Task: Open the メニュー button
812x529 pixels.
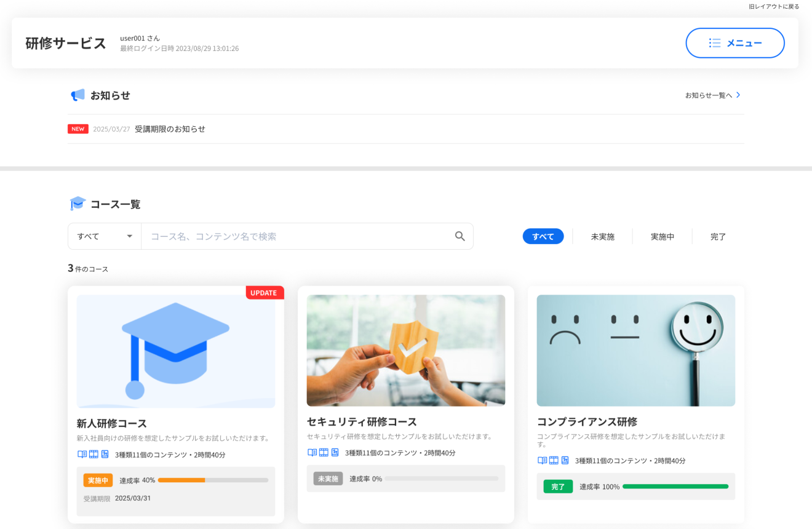Action: tap(735, 43)
